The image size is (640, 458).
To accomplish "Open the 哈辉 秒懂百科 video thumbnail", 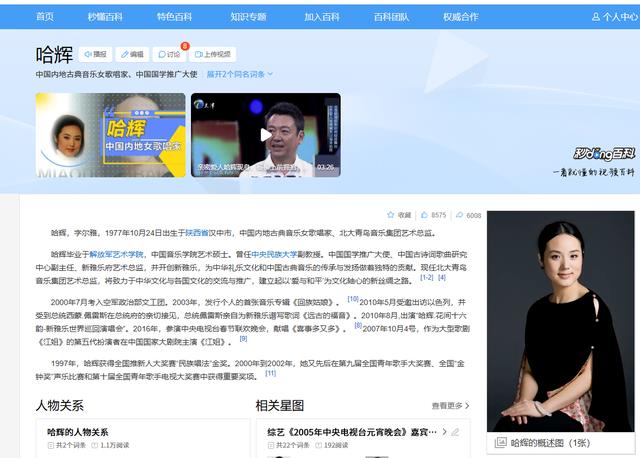I will [110, 135].
